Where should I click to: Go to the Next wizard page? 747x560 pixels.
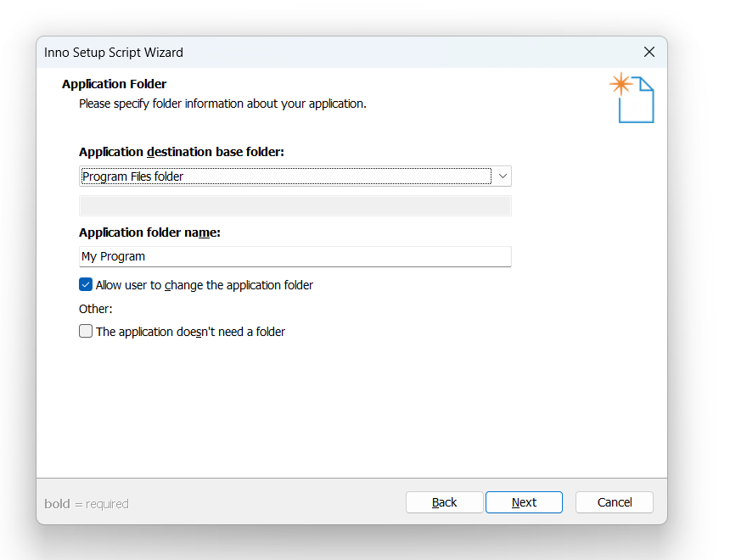click(524, 502)
